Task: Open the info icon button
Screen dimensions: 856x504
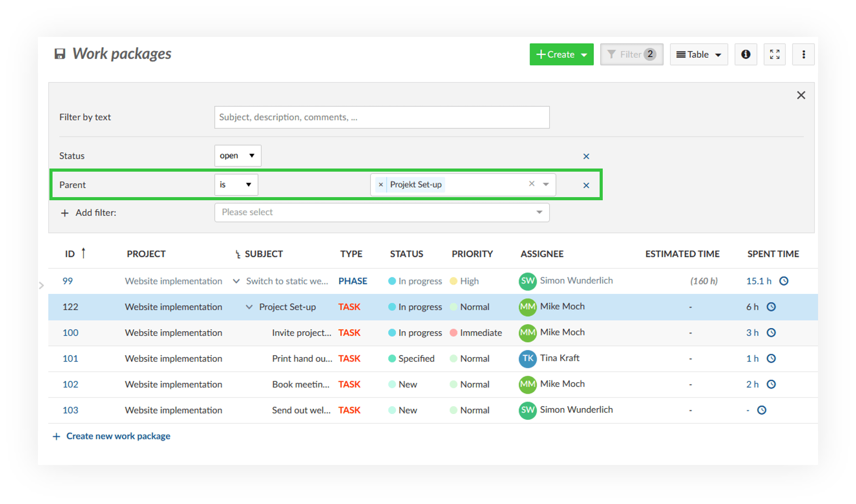Action: [745, 55]
